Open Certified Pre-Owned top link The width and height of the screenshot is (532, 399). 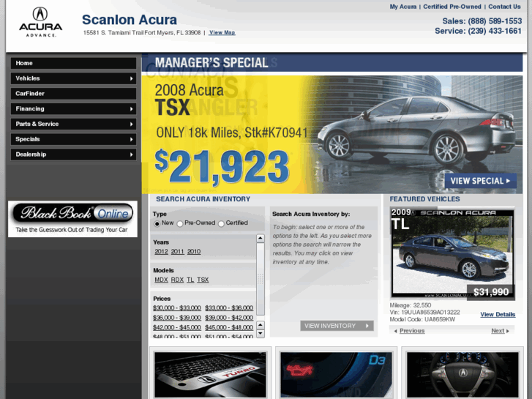pos(452,7)
